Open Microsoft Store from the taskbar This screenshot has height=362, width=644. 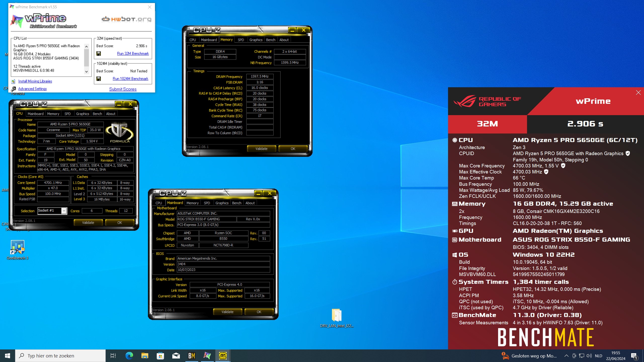[160, 356]
